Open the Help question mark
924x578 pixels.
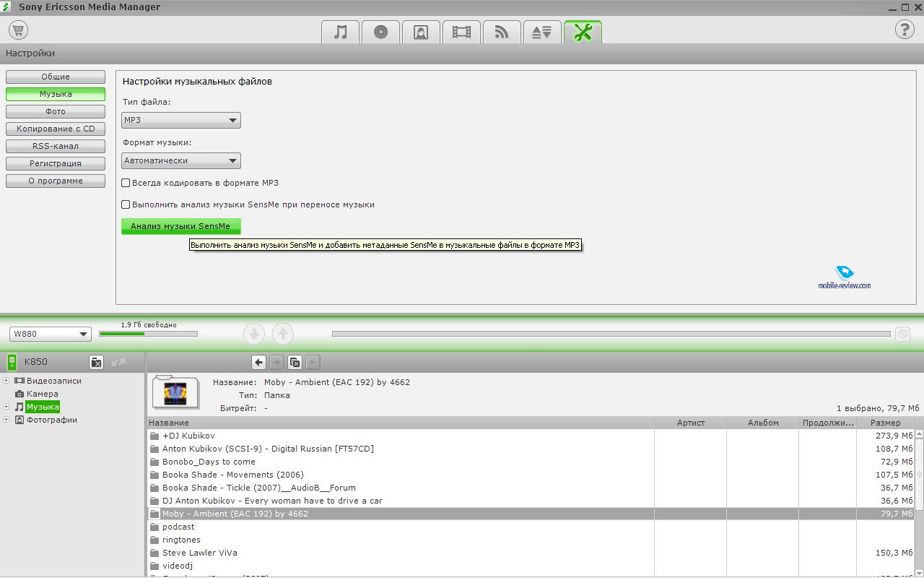pos(905,30)
